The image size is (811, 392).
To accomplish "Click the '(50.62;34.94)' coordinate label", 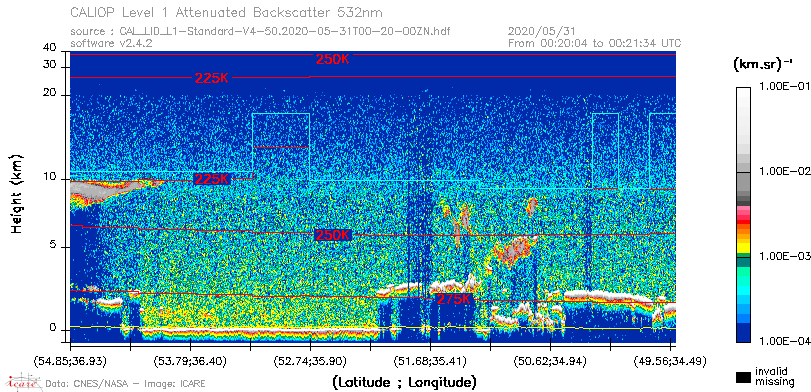I will click(x=550, y=361).
